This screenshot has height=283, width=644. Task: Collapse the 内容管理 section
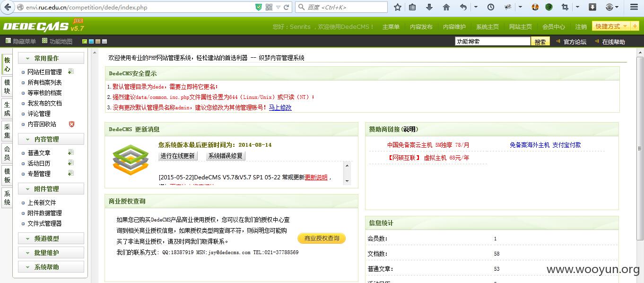(x=51, y=139)
